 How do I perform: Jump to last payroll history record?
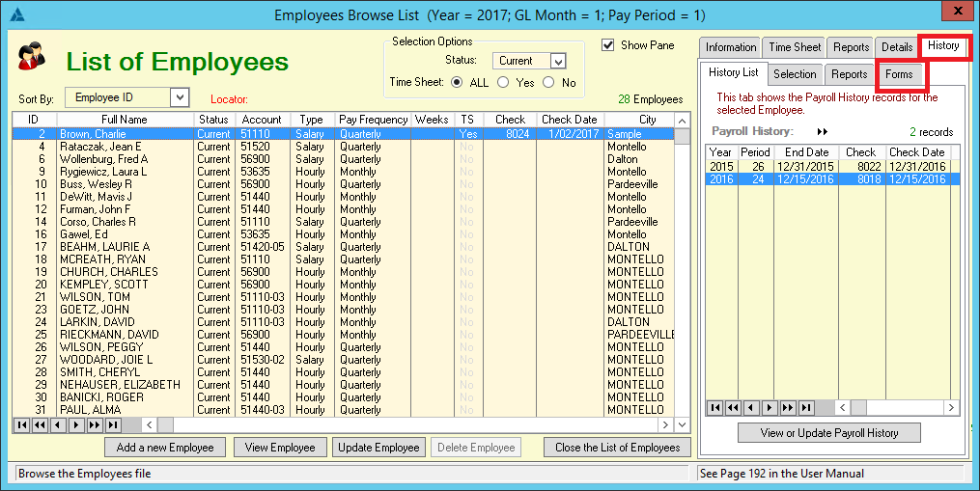[806, 408]
